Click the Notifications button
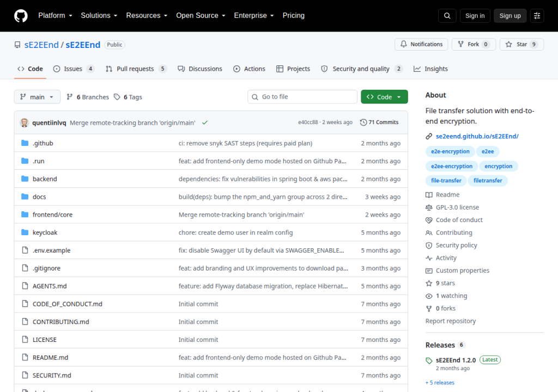 coord(421,44)
